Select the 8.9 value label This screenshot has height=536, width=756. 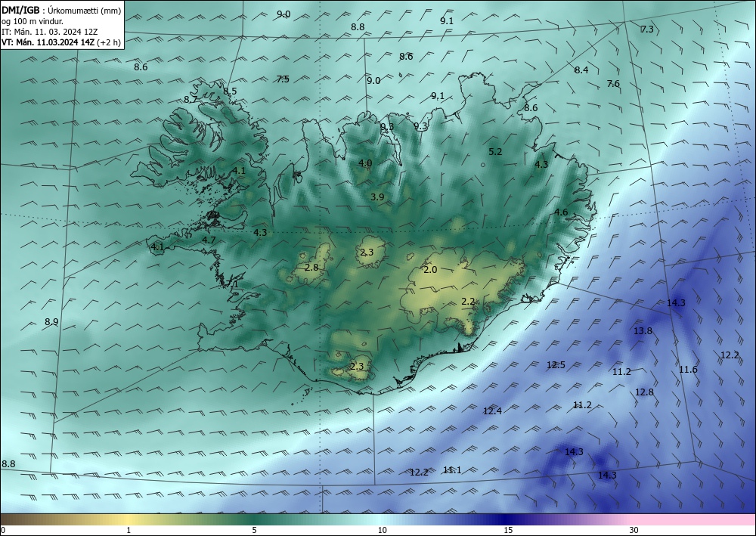click(x=51, y=321)
